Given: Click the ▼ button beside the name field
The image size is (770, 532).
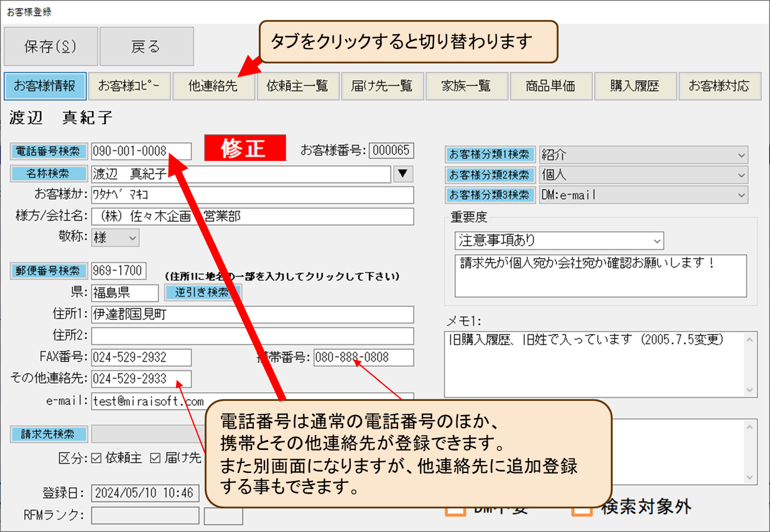Looking at the screenshot, I should coord(403,174).
